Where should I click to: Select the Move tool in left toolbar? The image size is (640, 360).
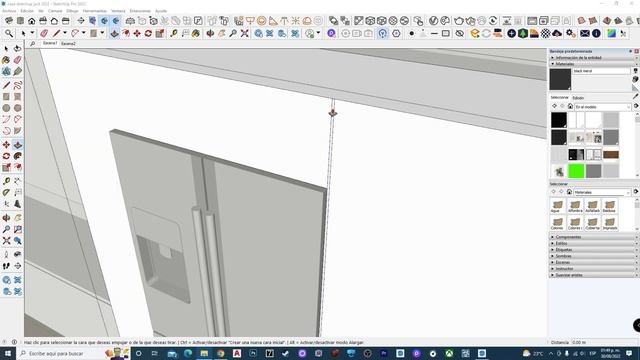tap(6, 145)
